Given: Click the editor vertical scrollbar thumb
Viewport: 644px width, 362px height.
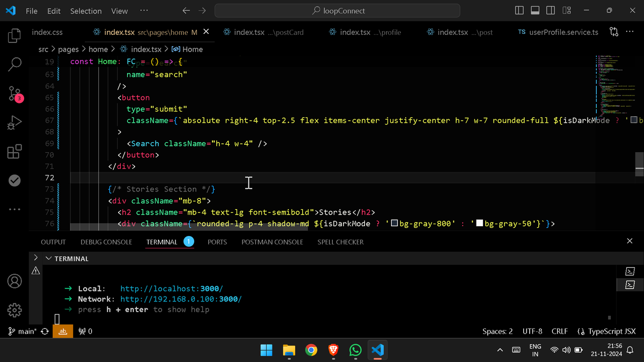Looking at the screenshot, I should click(x=639, y=164).
